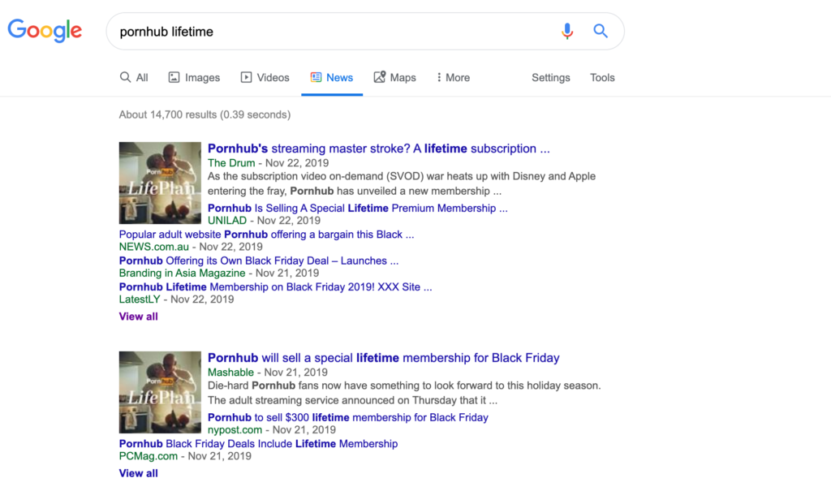The width and height of the screenshot is (831, 504).
Task: Click the Google logo
Action: (x=45, y=30)
